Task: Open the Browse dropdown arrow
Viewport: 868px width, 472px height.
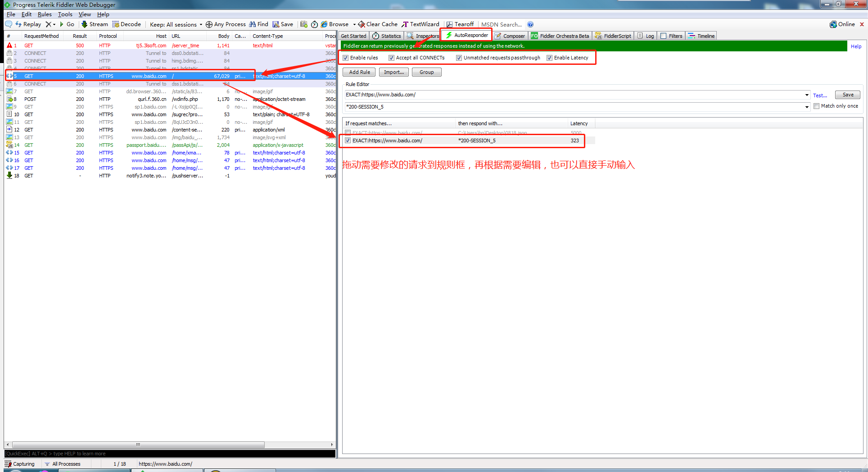Action: pyautogui.click(x=354, y=24)
